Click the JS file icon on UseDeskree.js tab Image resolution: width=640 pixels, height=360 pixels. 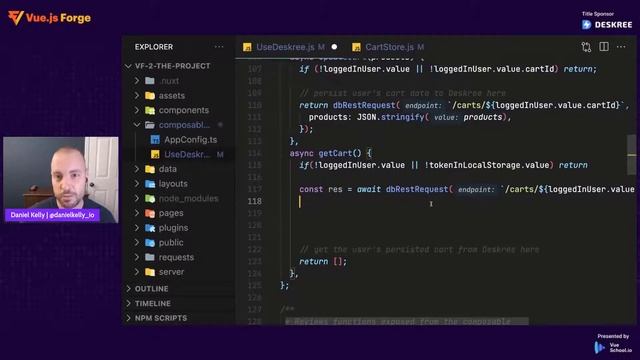[247, 47]
